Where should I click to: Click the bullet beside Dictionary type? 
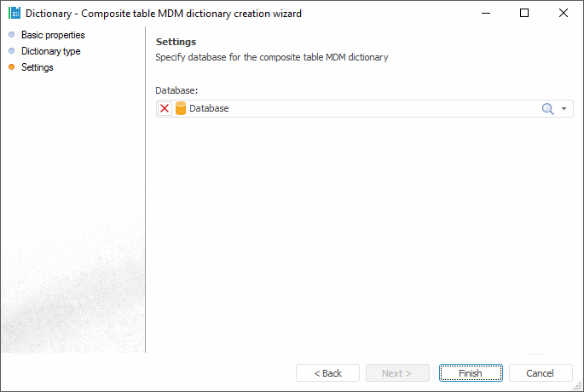12,51
